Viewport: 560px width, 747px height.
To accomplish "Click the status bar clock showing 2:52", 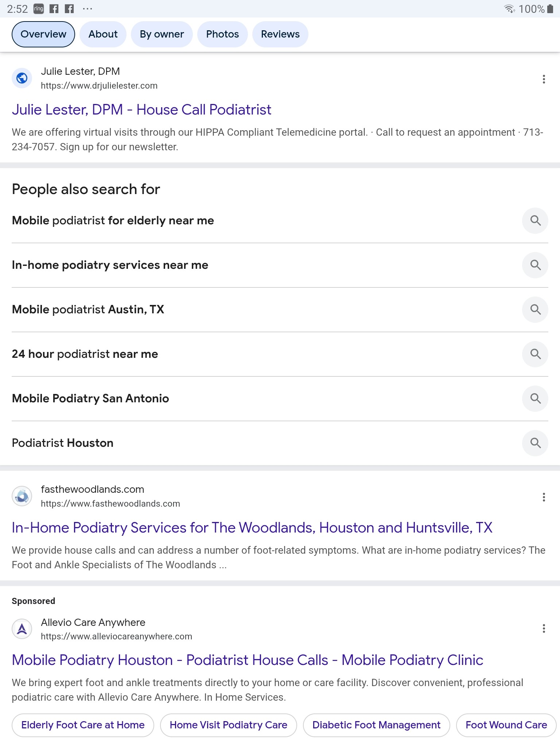I will (17, 9).
